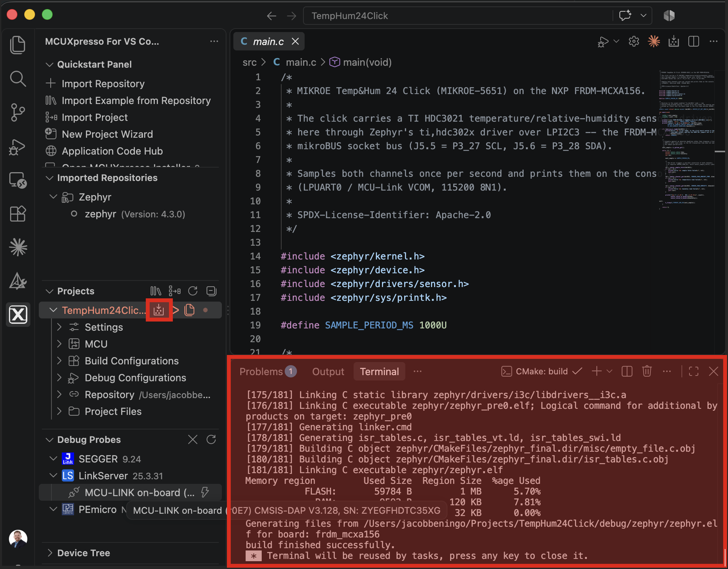Click the settings gear in the editor toolbar
This screenshot has height=569, width=728.
[634, 41]
